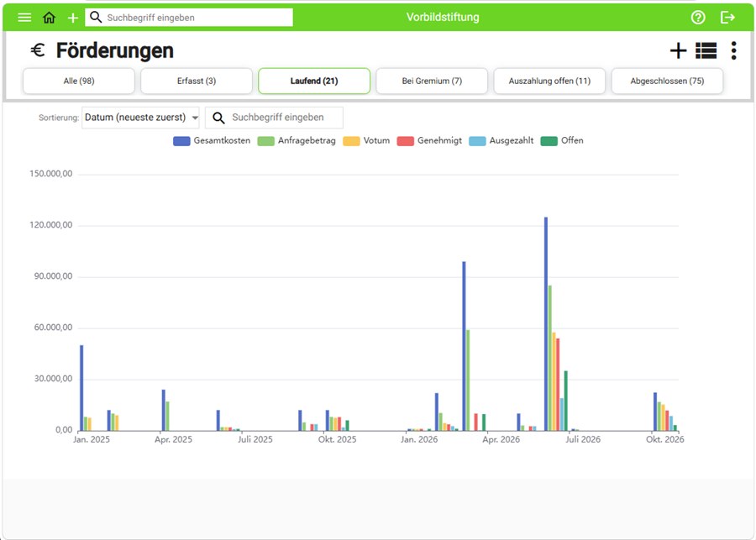Viewport: 756px width, 540px height.
Task: Add a new Förderung with plus
Action: 679,50
